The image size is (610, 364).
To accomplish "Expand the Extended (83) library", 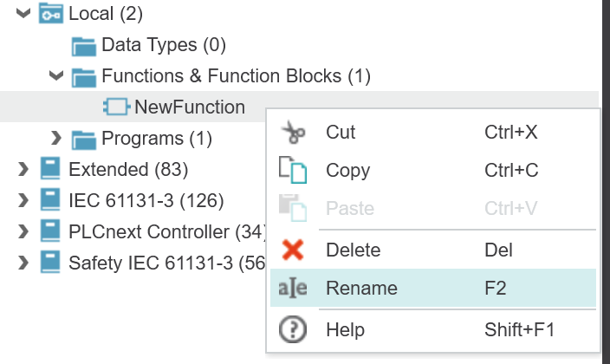I will click(x=23, y=169).
